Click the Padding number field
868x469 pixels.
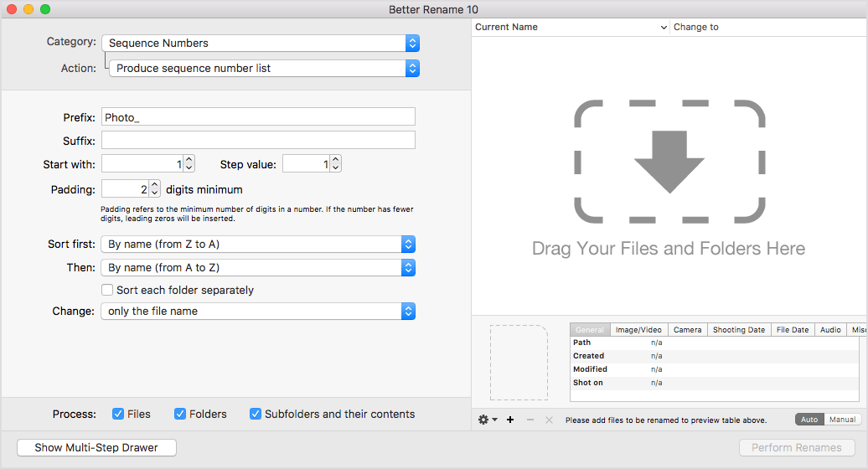(x=126, y=189)
